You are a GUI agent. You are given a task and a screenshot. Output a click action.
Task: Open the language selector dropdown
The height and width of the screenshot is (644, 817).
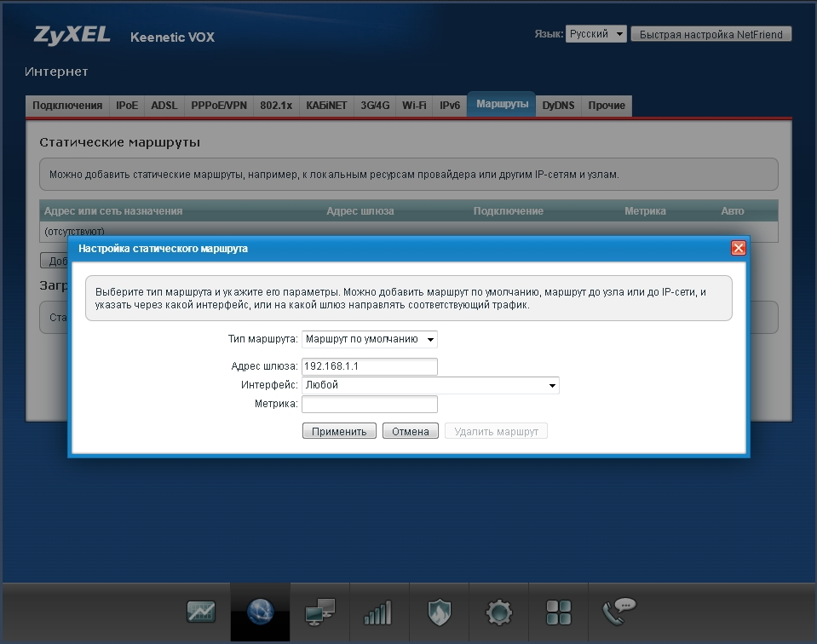click(595, 34)
